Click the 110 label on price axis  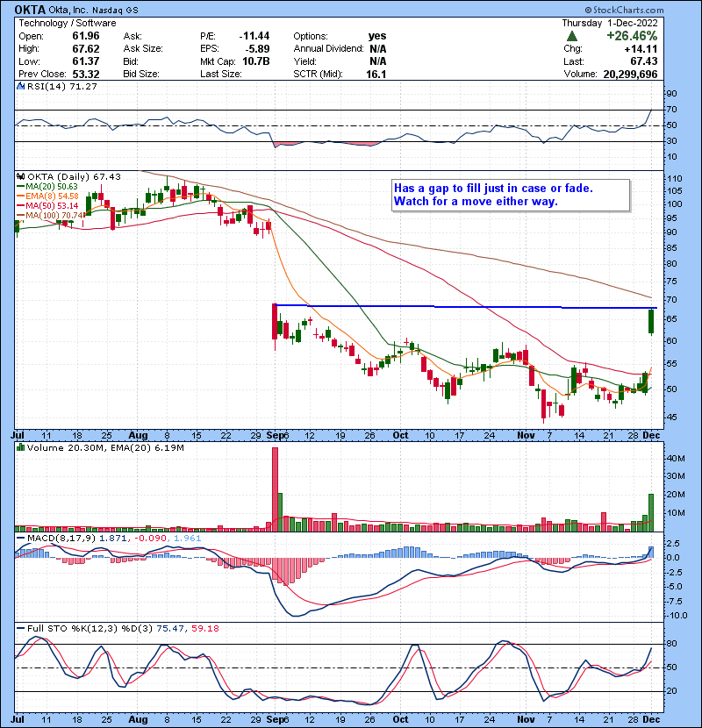coord(674,179)
